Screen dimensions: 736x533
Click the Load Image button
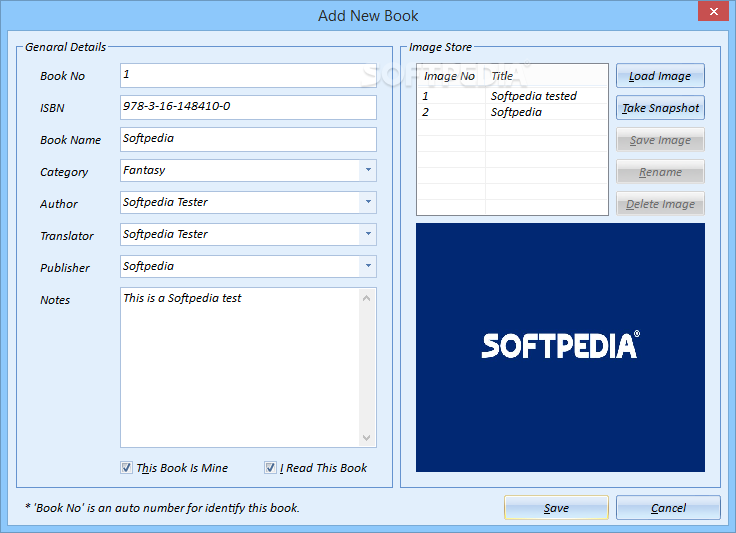tap(660, 76)
